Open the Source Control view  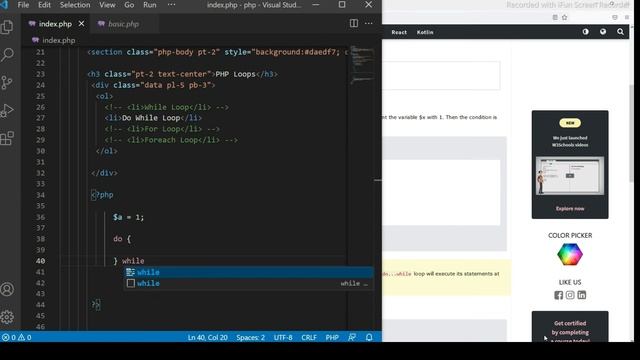(7, 82)
